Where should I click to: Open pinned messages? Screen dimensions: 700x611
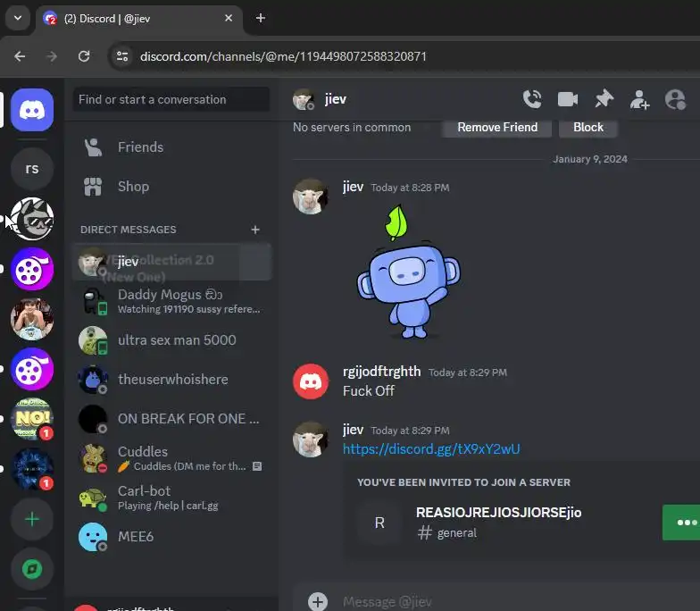[x=604, y=99]
